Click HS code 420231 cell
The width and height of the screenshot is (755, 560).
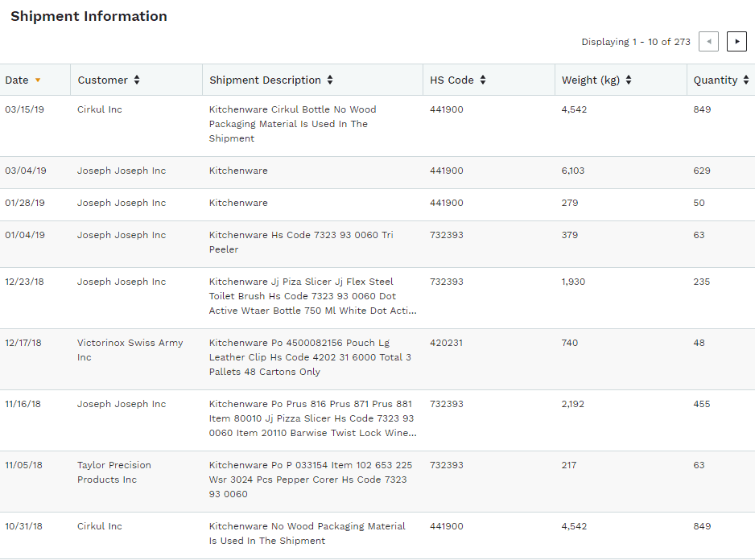tap(447, 343)
